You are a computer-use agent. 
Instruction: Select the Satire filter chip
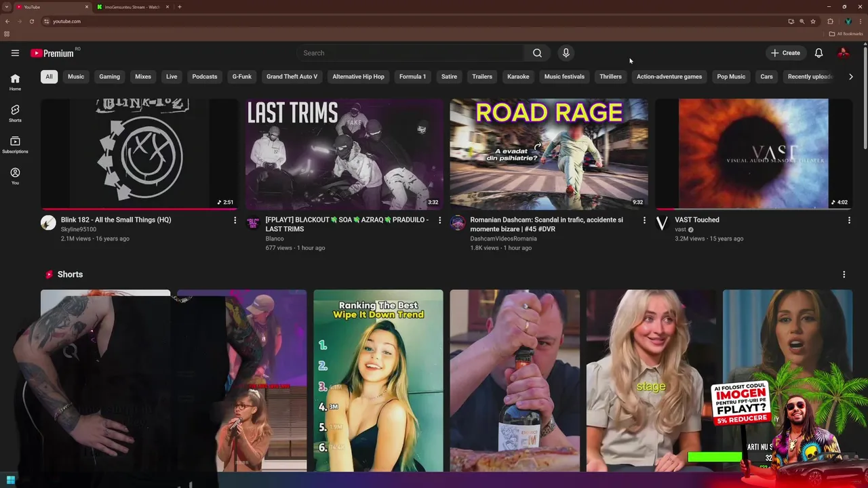tap(450, 77)
